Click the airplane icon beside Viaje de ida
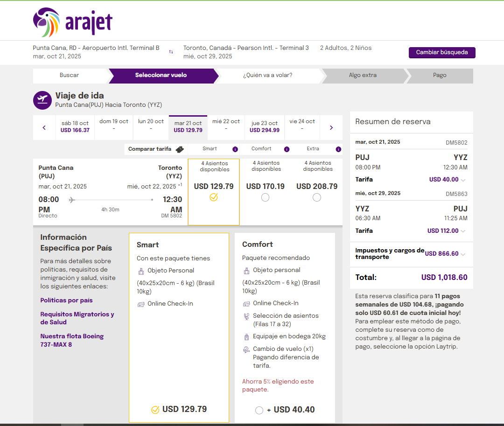Screen dimensions: 504x426 click(42, 100)
